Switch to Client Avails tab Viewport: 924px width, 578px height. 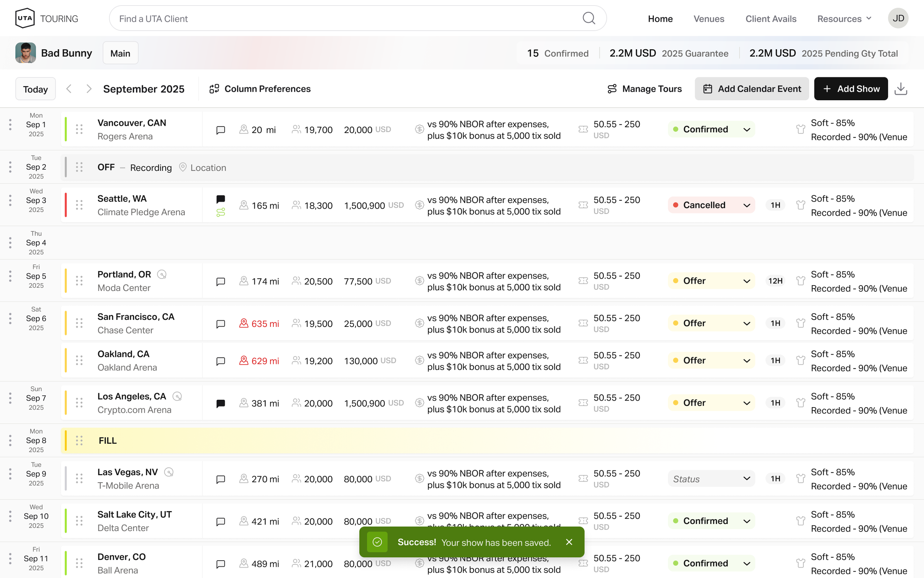click(771, 19)
